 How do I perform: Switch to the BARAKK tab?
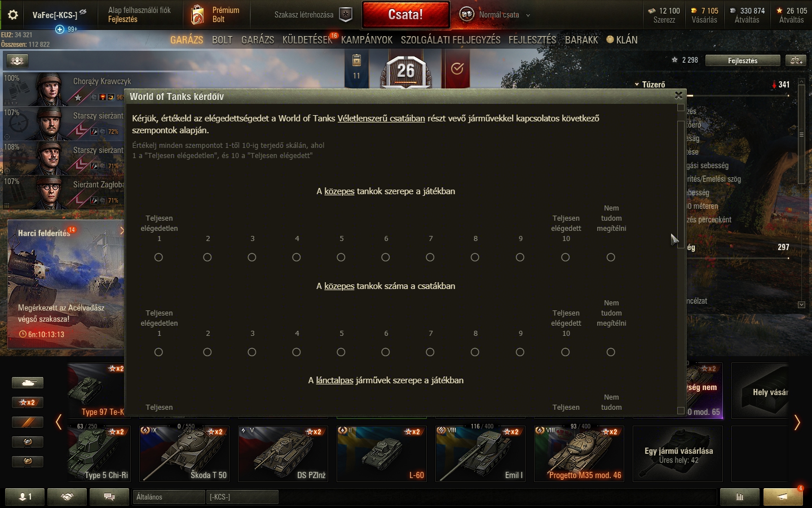pyautogui.click(x=581, y=40)
